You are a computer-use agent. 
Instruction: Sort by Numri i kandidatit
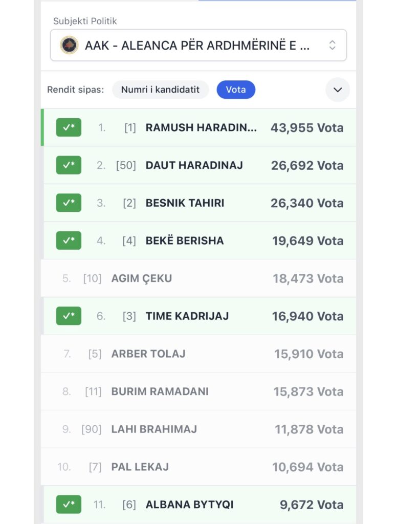(160, 90)
